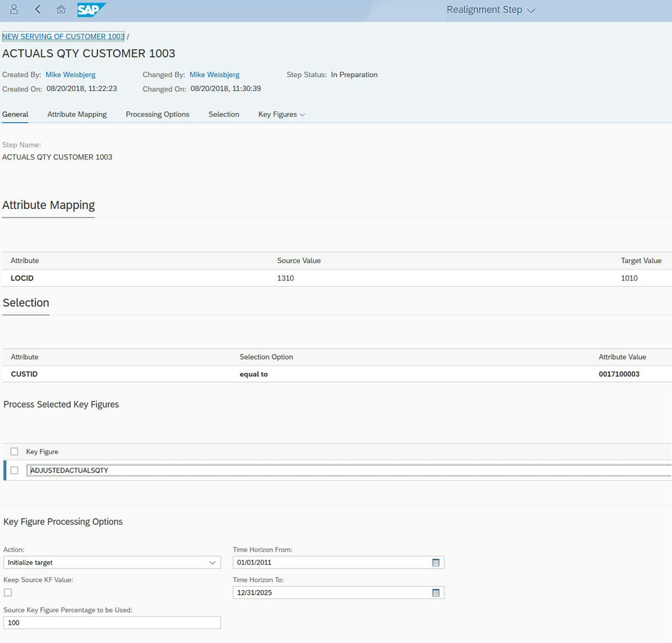This screenshot has width=672, height=643.
Task: Open Time Horizon To calendar picker
Action: tap(436, 593)
